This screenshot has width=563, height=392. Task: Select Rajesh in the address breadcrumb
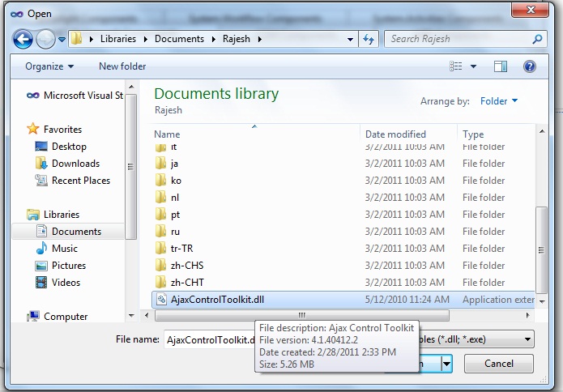click(237, 39)
